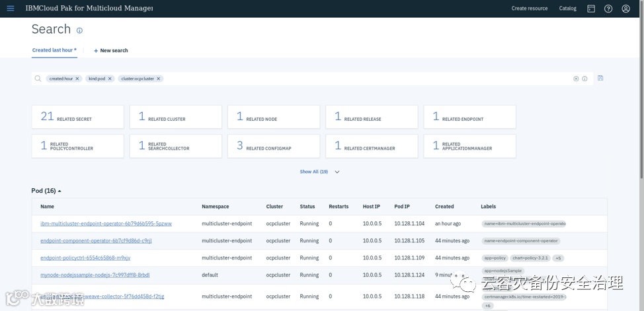Click the 'default' namespace cell
644x311 pixels.
pyautogui.click(x=210, y=275)
